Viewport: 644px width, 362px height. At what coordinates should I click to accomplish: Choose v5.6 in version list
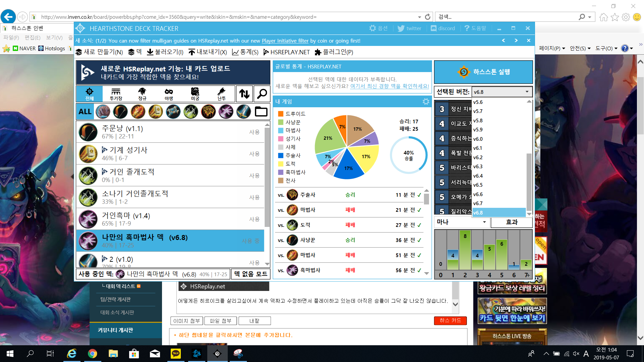click(x=499, y=102)
